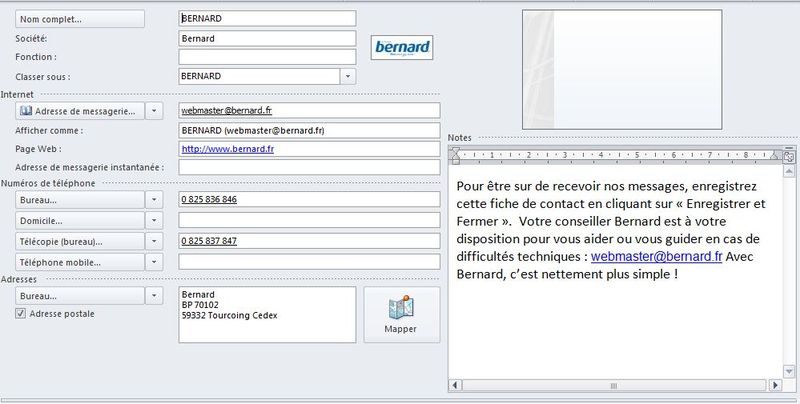Click the Notes horizontal scrollbar thumb

614,386
